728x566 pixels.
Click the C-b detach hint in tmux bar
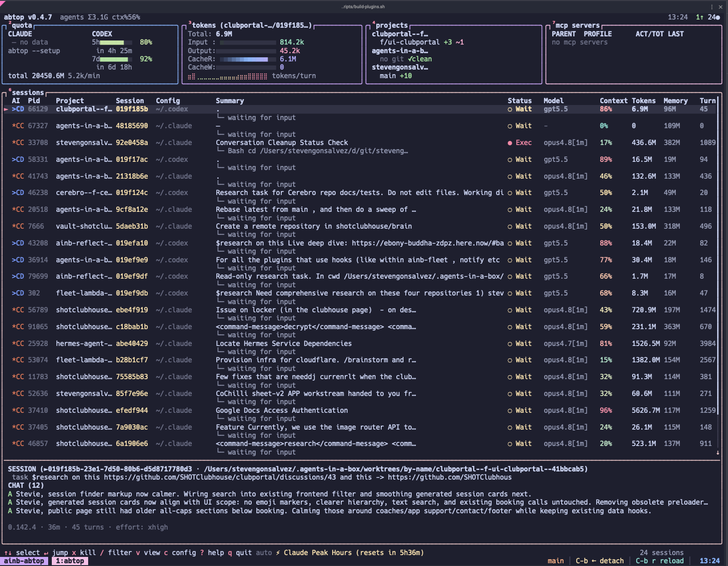tap(600, 561)
